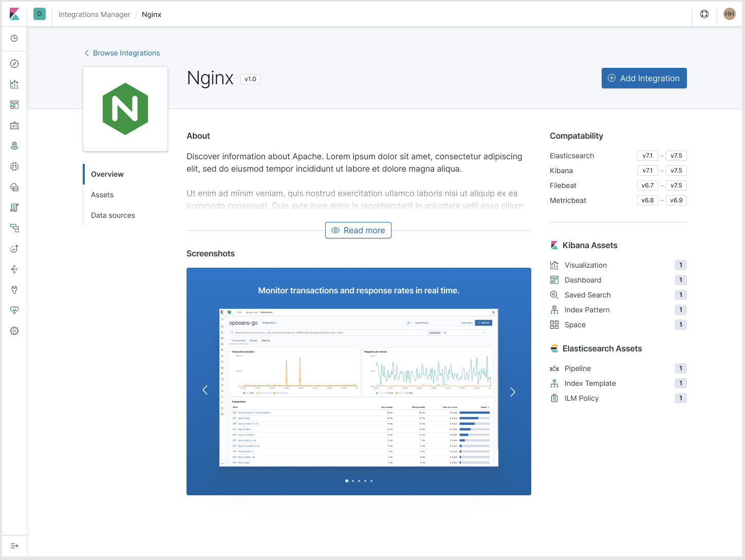Open the help menu icon
Image resolution: width=745 pixels, height=560 pixels.
(704, 14)
